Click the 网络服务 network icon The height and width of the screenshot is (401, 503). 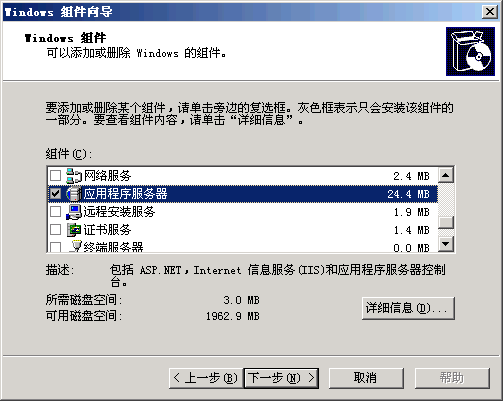[x=74, y=176]
